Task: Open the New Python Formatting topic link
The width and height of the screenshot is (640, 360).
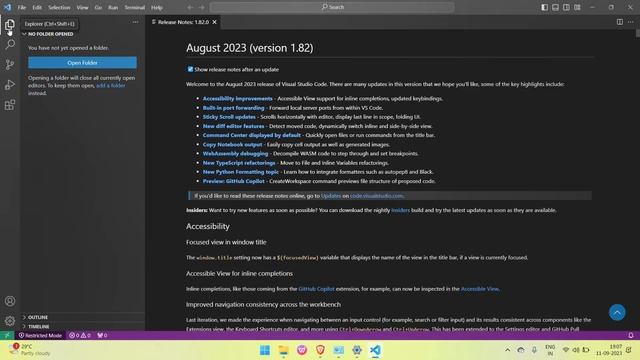Action: tap(240, 172)
